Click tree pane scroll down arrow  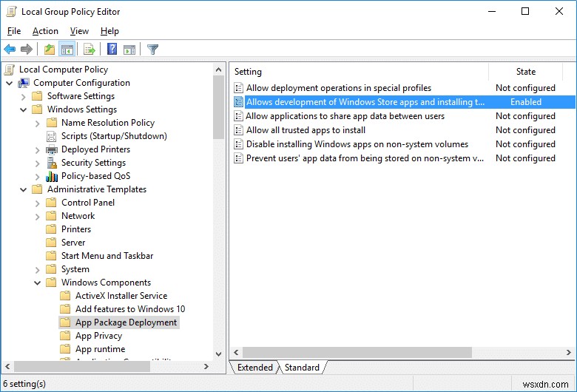218,354
